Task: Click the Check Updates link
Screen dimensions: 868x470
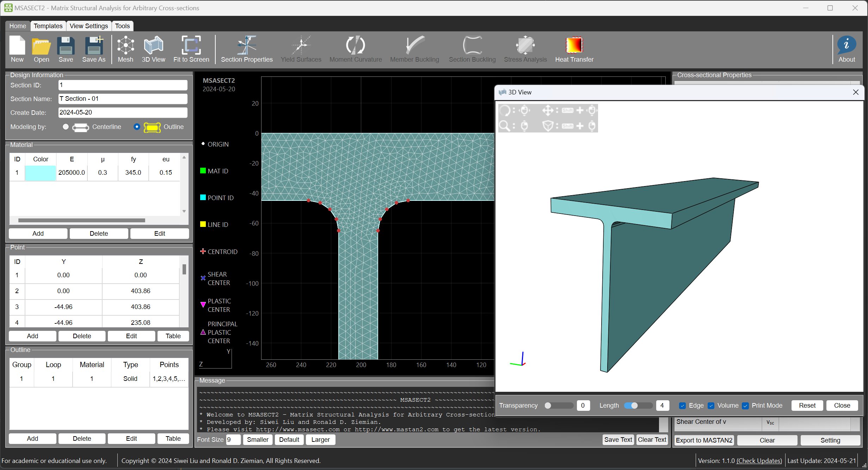Action: tap(759, 461)
